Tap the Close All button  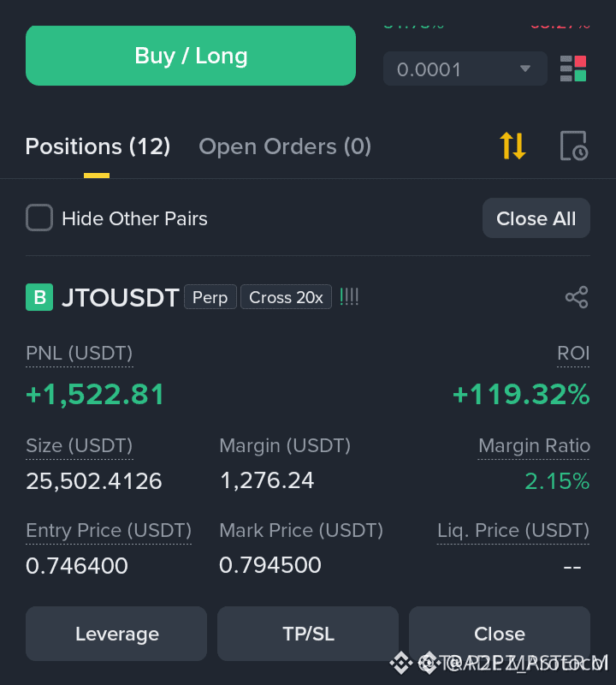tap(536, 218)
